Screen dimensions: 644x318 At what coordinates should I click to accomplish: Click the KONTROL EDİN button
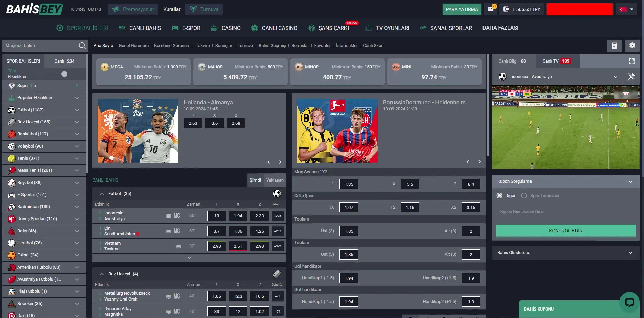[565, 231]
